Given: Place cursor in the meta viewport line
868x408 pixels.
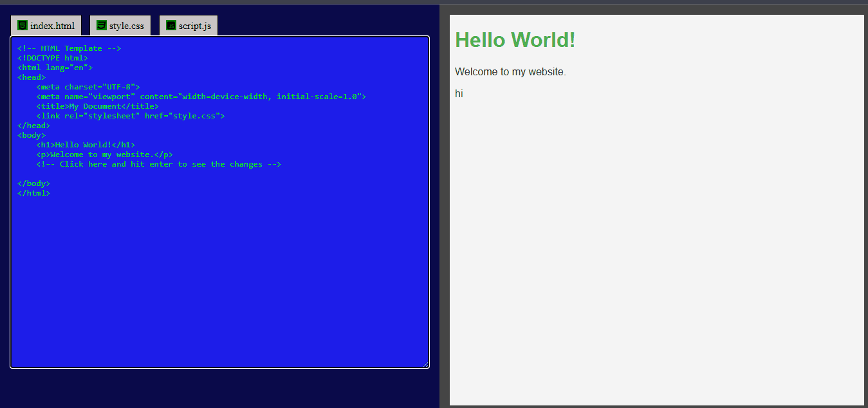Looking at the screenshot, I should coord(201,97).
